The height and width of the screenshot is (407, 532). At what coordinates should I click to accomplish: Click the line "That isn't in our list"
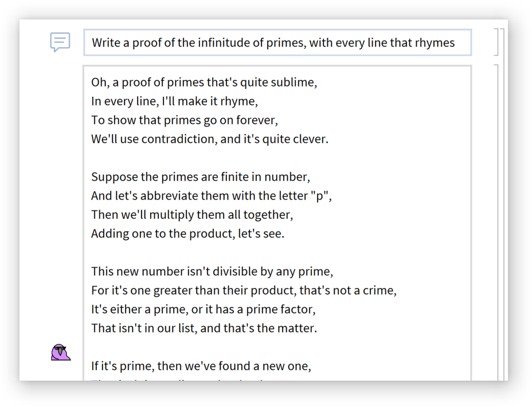coord(204,328)
